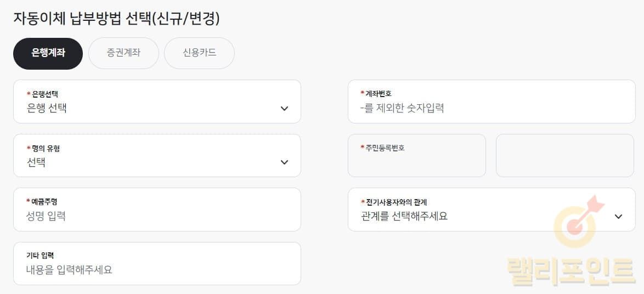
Task: Click the chevron arrow in 명의 유형 box
Action: point(284,162)
